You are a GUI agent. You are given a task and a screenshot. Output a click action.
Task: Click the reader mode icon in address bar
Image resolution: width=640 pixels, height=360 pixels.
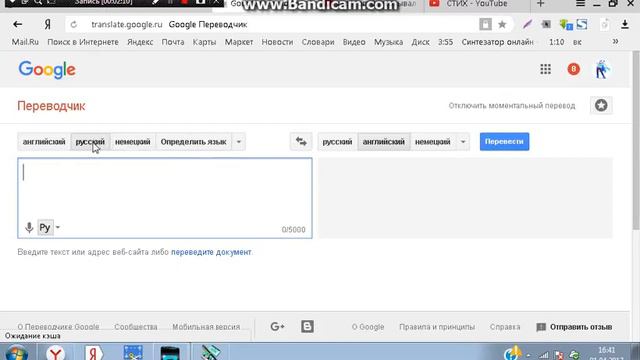(485, 24)
